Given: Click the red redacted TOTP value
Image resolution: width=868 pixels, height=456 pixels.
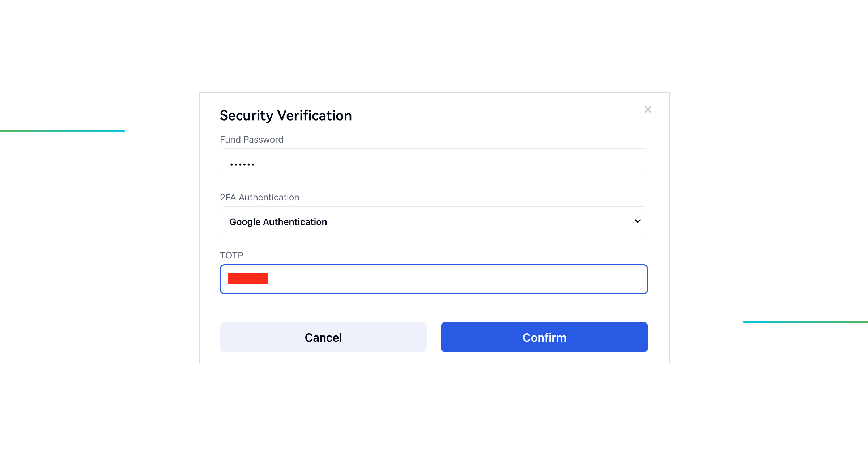Looking at the screenshot, I should click(247, 278).
